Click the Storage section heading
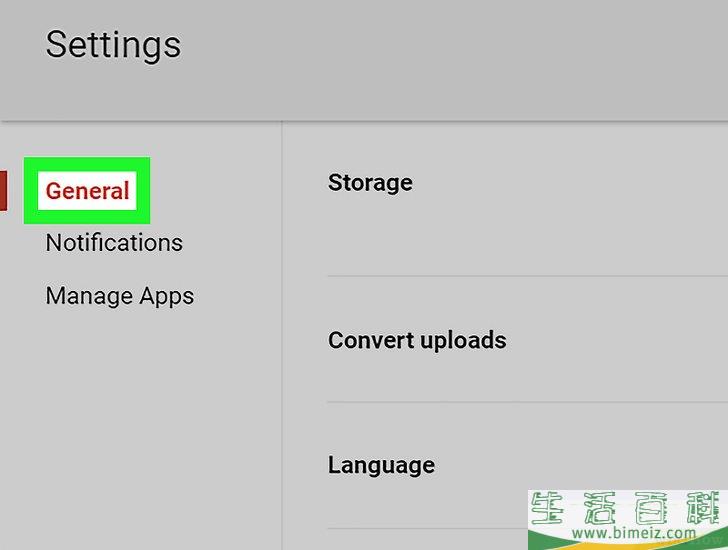 [370, 182]
